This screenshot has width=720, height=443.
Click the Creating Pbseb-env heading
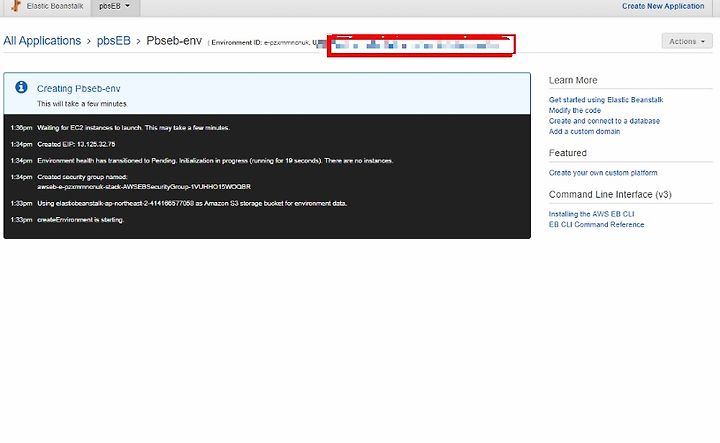(x=79, y=89)
